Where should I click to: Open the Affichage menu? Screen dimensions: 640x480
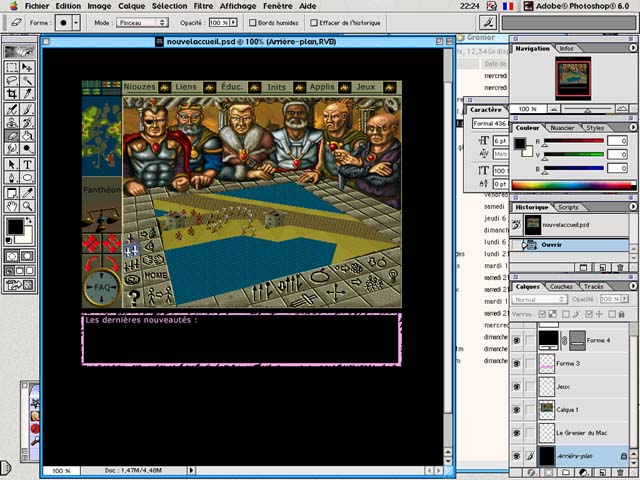point(239,6)
